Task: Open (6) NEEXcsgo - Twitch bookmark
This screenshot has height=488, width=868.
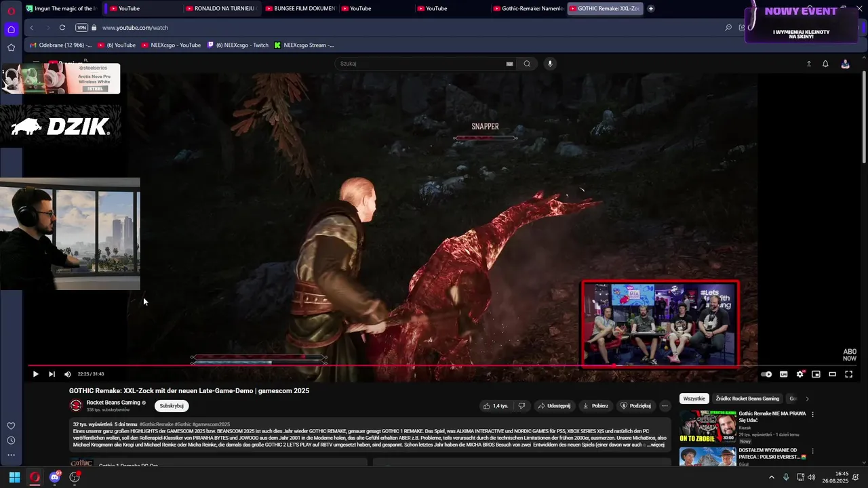Action: coord(238,45)
